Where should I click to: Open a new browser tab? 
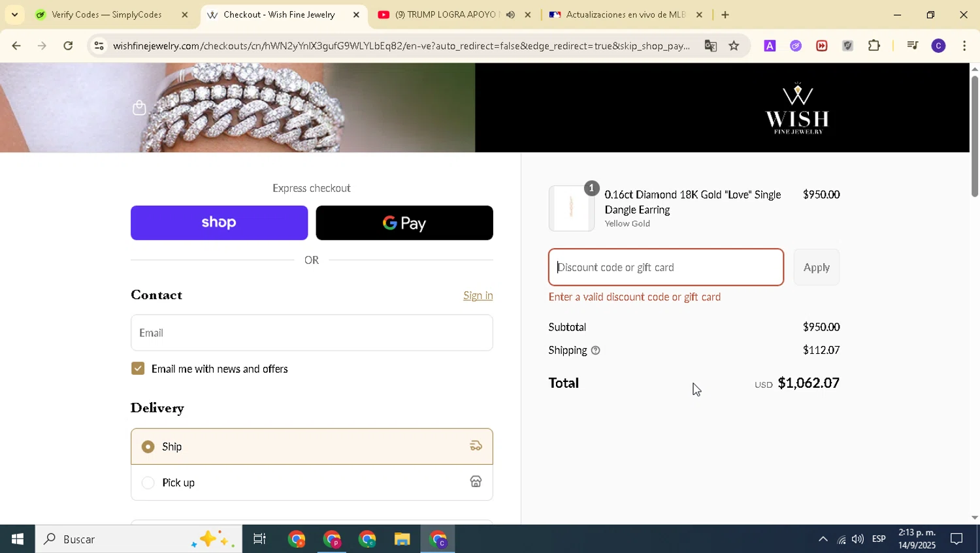(725, 14)
